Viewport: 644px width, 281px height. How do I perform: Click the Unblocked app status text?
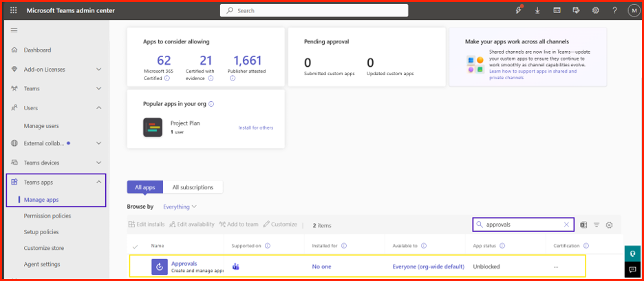click(486, 267)
